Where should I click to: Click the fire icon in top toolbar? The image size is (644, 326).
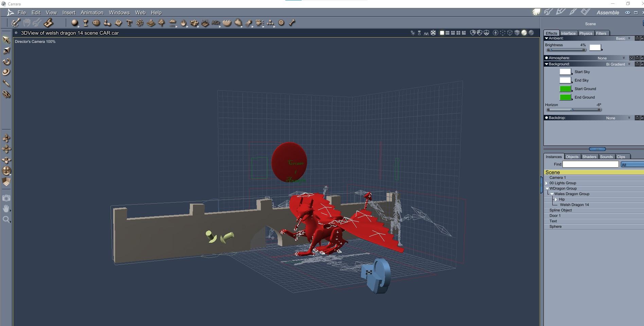[x=183, y=23]
